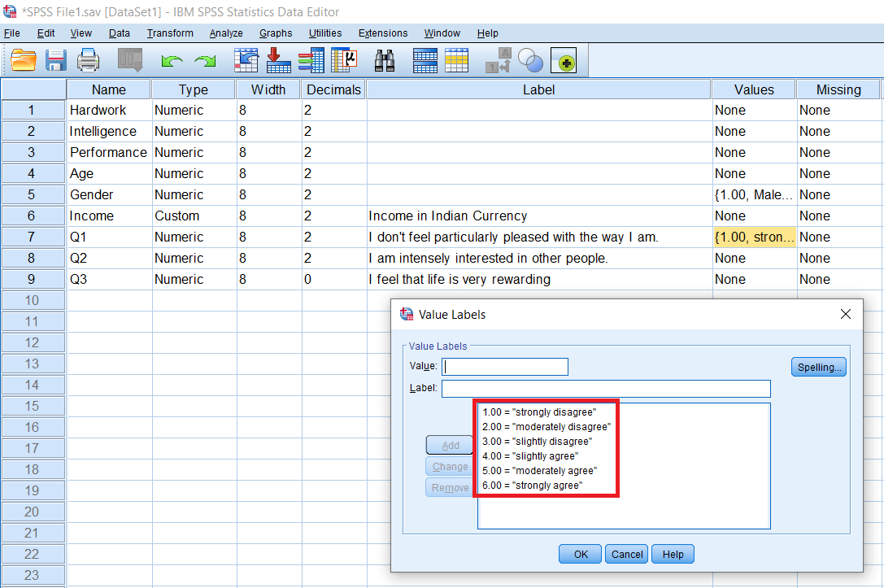Insert a new variable from the toolbar
The image size is (884, 588).
pos(456,60)
